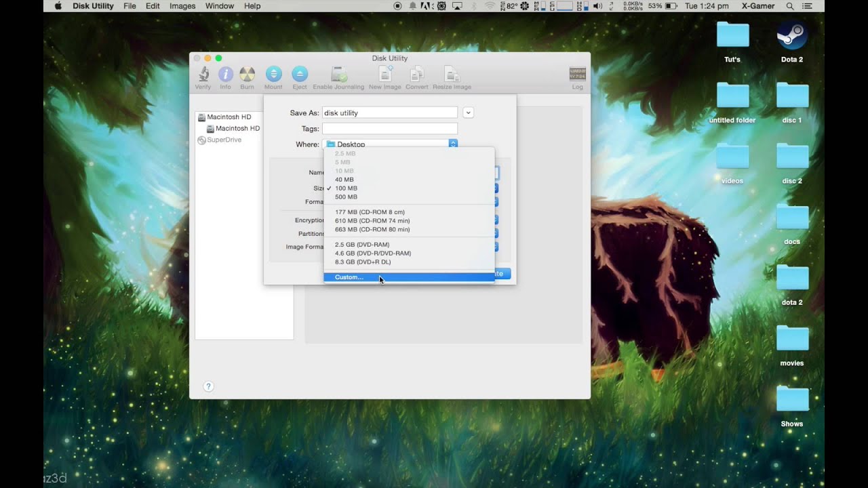Open the disc 2 folder
This screenshot has width=868, height=488.
point(792,163)
